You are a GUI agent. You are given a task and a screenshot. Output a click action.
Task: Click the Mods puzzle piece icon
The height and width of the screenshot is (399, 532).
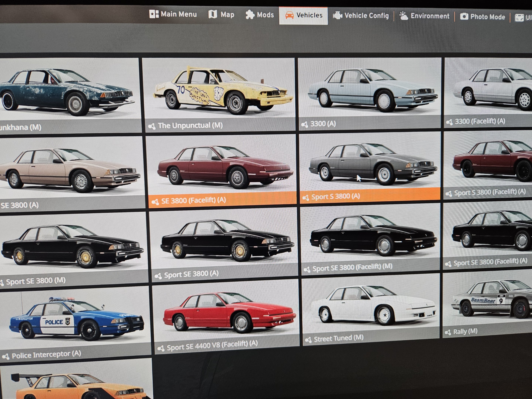250,15
